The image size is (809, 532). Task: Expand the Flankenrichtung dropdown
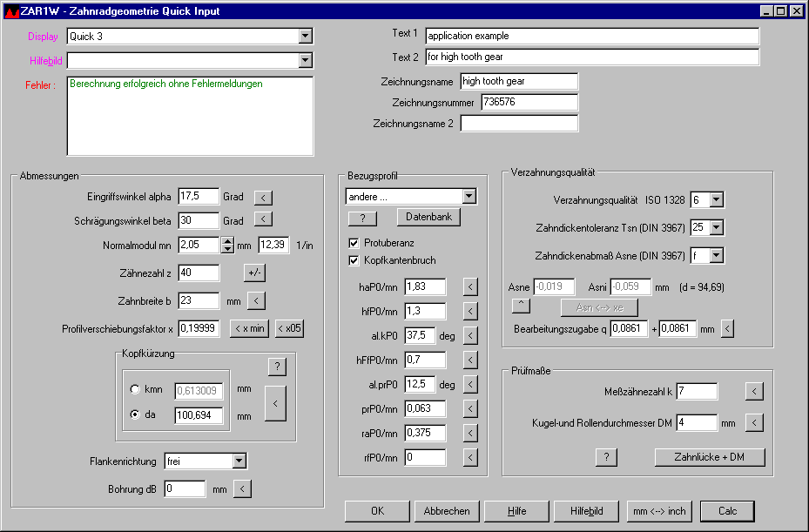[239, 461]
